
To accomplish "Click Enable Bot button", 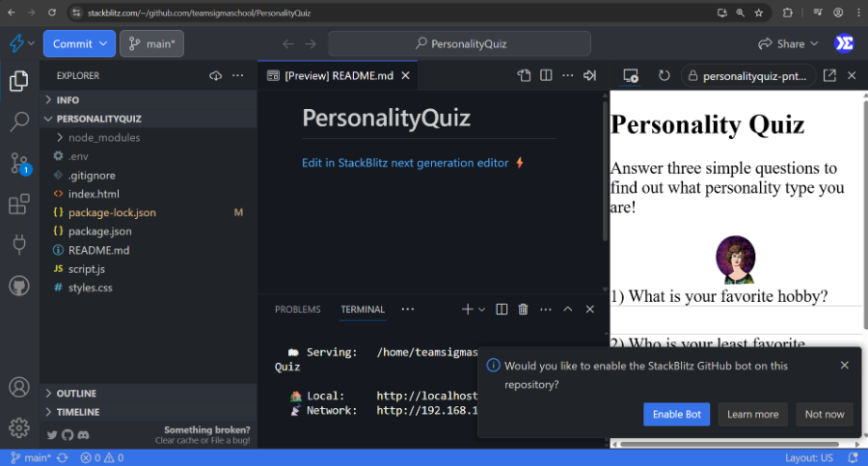I will (676, 414).
